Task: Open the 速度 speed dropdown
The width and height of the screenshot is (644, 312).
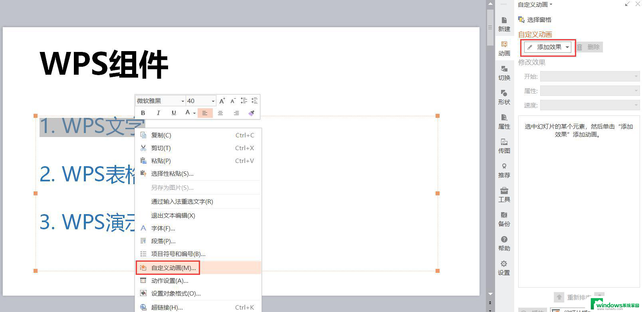Action: tap(590, 105)
